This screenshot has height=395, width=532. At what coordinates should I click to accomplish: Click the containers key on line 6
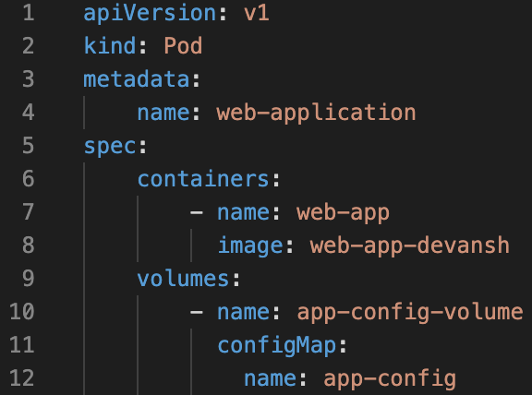tap(203, 179)
